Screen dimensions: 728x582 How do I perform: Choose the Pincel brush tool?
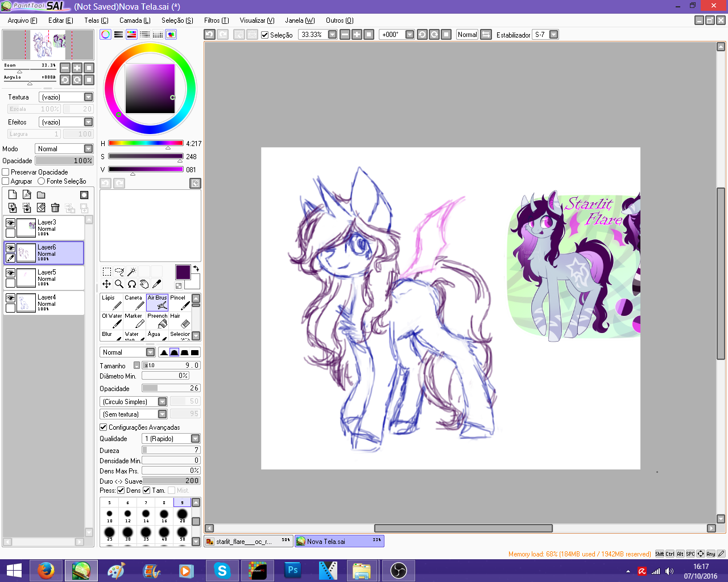point(180,302)
